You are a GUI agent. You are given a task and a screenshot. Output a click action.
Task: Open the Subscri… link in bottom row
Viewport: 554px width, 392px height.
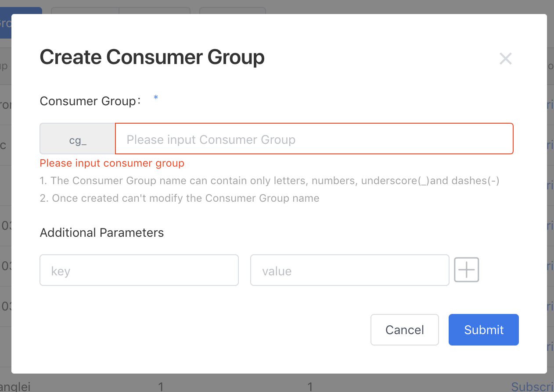pos(532,386)
